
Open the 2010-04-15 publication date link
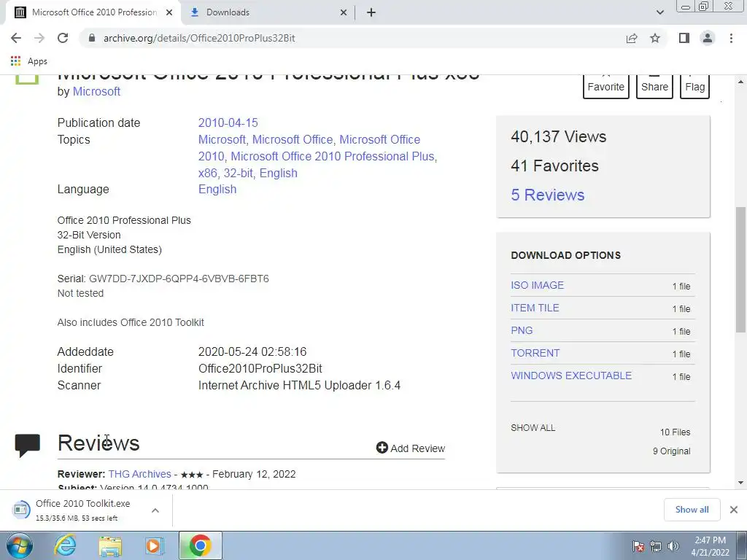[228, 122]
